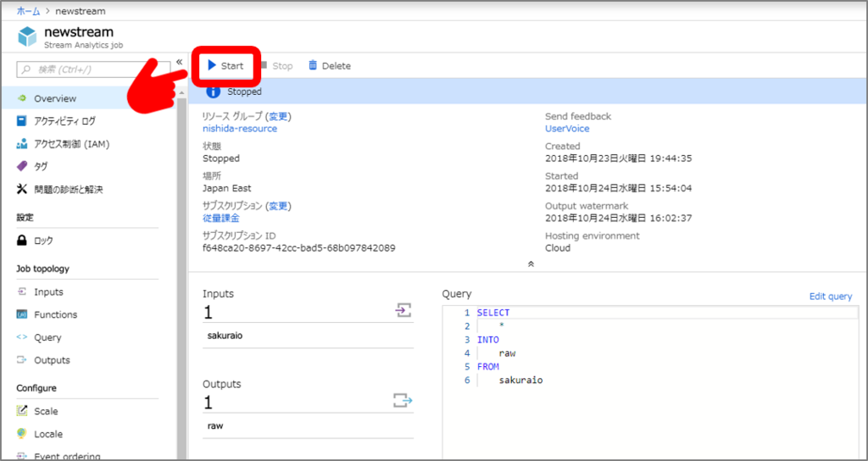Go to Home (ホーム) breadcrumb

[x=28, y=10]
